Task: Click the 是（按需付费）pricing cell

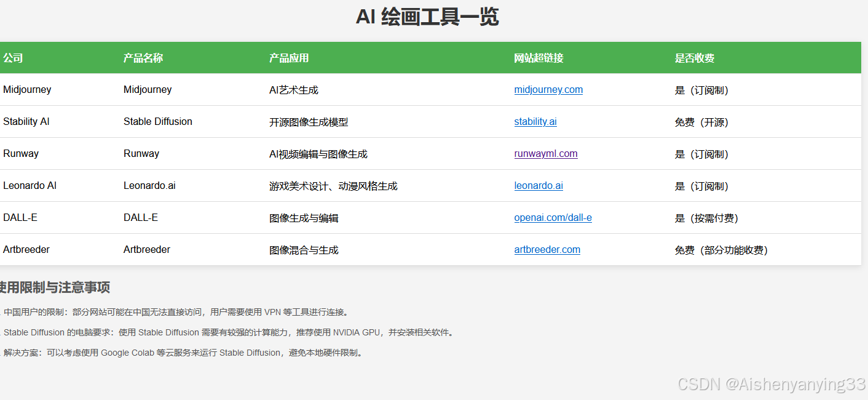Action: [706, 218]
